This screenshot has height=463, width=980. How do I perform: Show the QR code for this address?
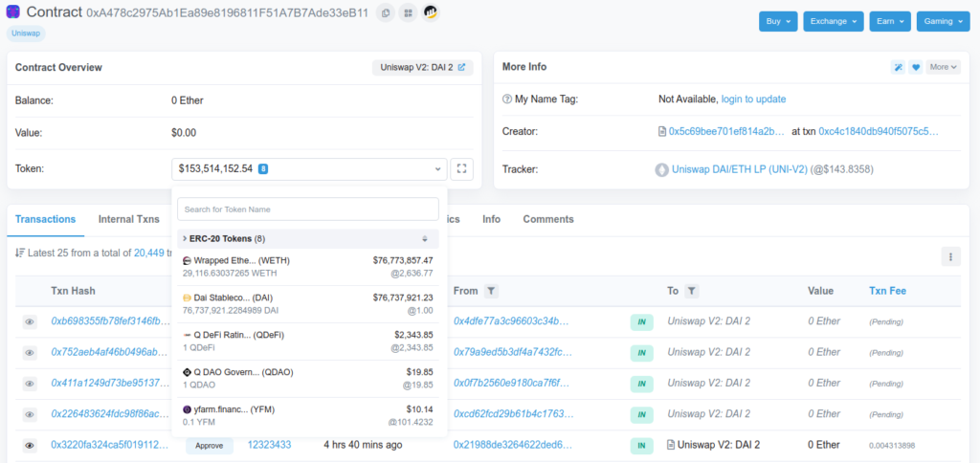point(408,13)
